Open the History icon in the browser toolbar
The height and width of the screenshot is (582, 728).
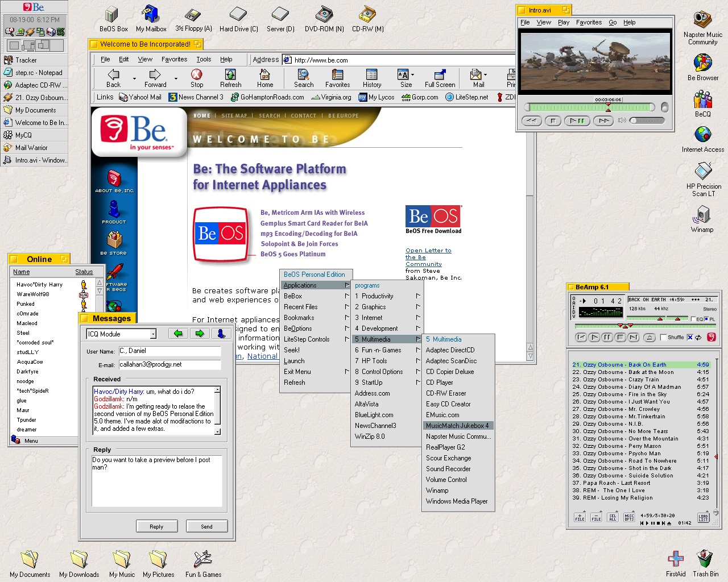(x=372, y=74)
